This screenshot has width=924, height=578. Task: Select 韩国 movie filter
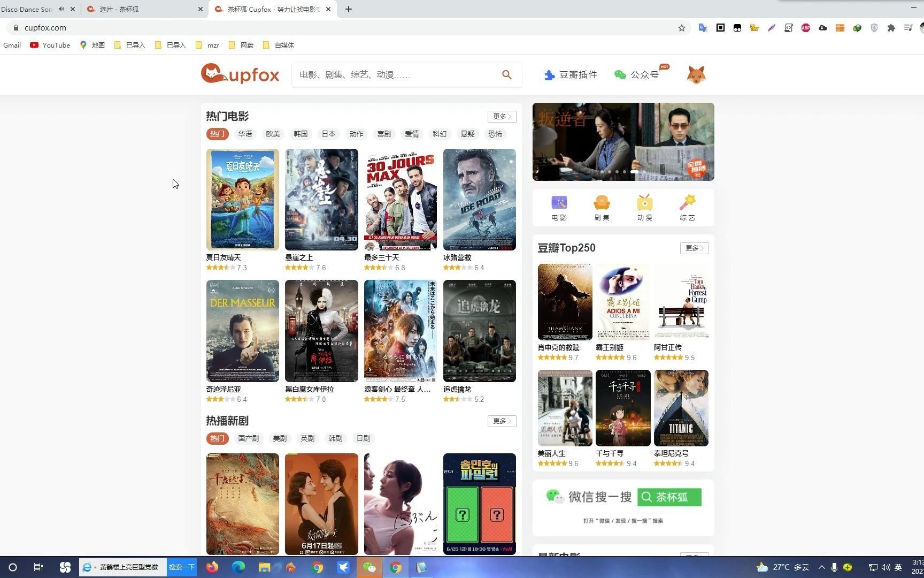coord(301,134)
